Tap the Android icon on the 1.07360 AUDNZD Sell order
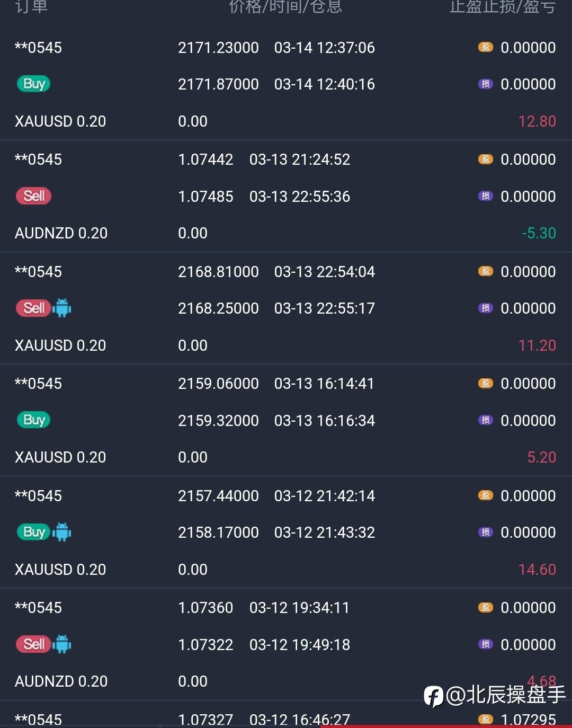The width and height of the screenshot is (572, 728). [62, 644]
